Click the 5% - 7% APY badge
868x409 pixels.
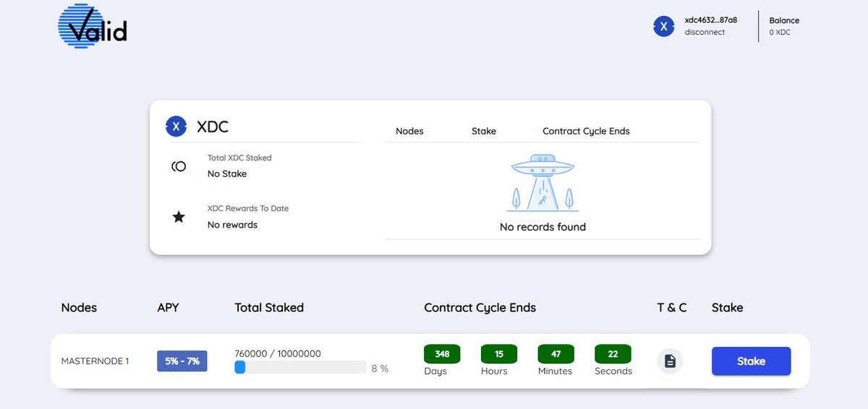coord(182,361)
